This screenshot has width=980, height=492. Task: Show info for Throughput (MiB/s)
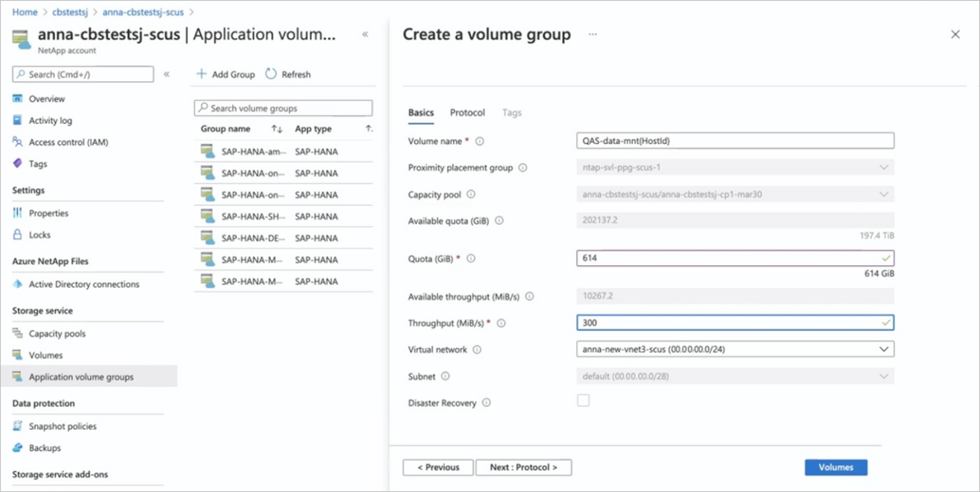pyautogui.click(x=501, y=323)
